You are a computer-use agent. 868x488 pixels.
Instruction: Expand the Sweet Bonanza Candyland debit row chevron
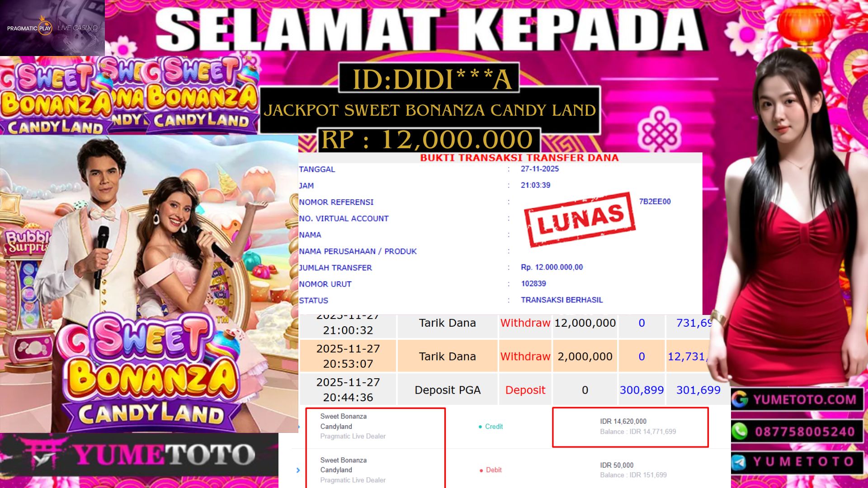coord(298,470)
